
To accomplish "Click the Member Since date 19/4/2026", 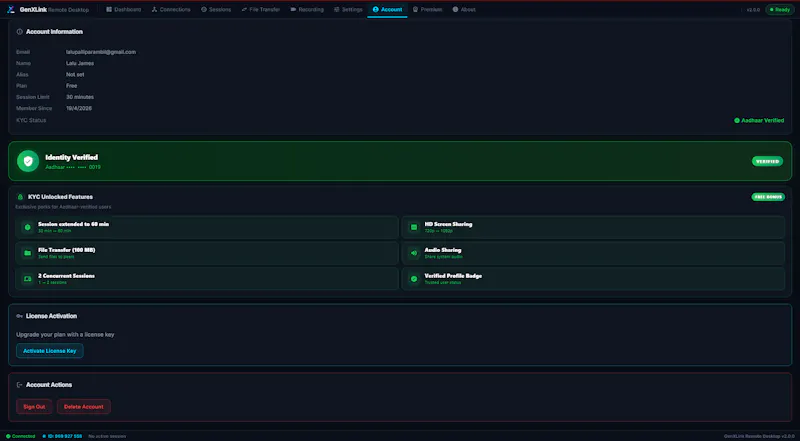I will 79,108.
